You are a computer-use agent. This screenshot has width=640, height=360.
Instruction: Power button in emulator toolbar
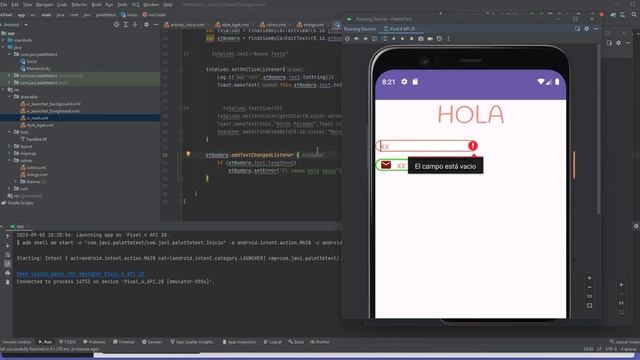pos(347,38)
